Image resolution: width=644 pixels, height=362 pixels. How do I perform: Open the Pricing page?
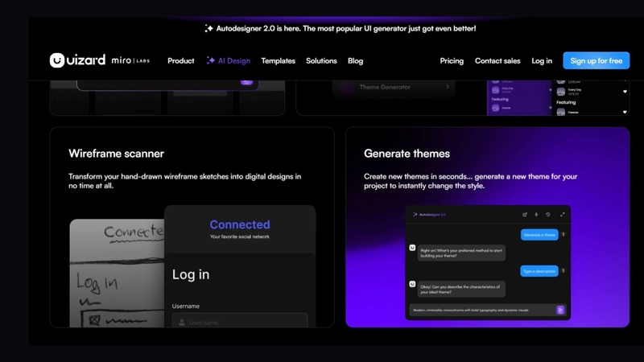coord(452,61)
